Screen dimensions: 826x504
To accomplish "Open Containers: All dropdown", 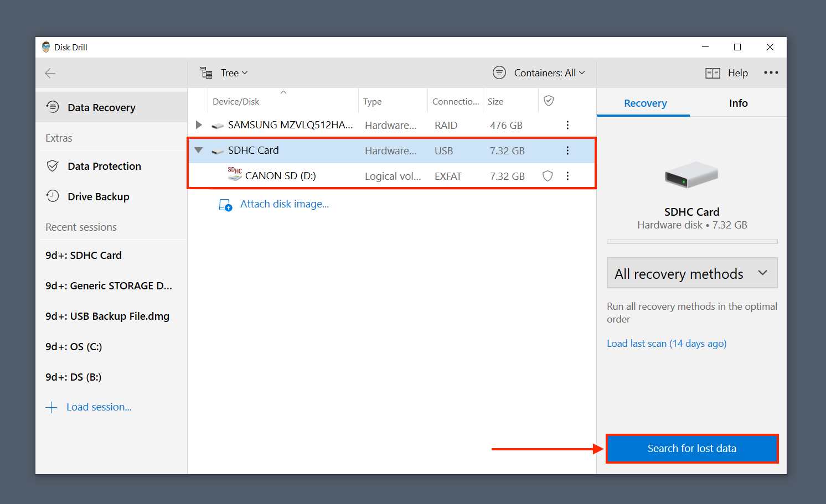I will tap(549, 73).
